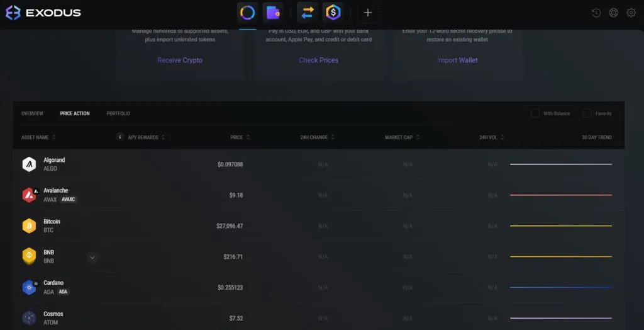Click the Receive Crypto link

tap(180, 60)
